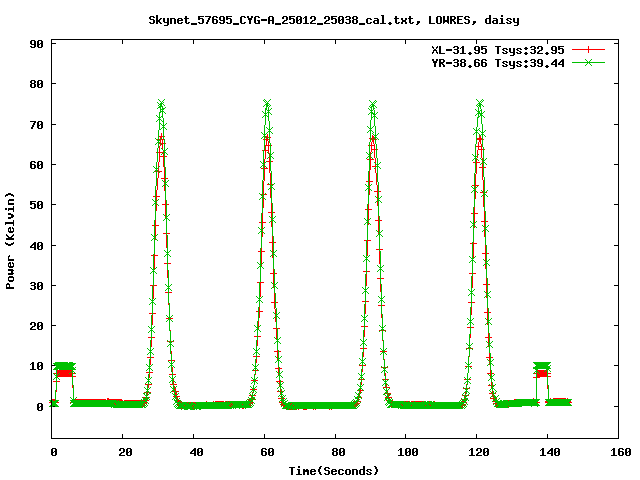Click the y-axis tick label 60
This screenshot has width=640, height=480.
coord(36,165)
